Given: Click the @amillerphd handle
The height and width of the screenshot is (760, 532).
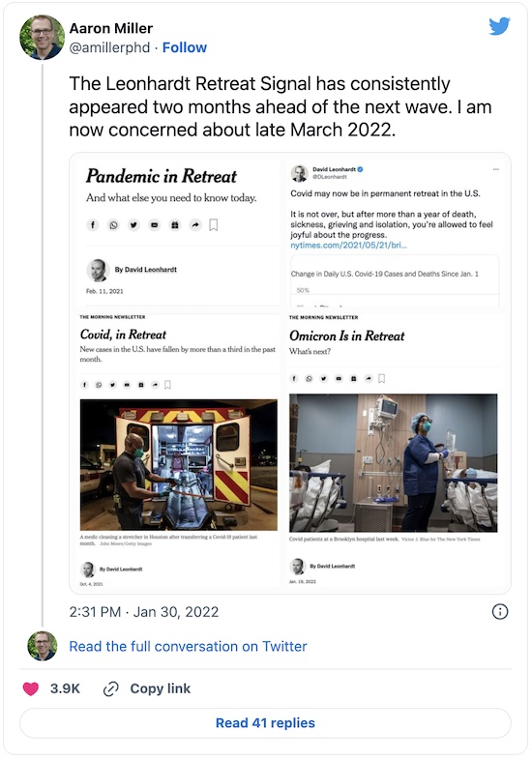Looking at the screenshot, I should 109,47.
